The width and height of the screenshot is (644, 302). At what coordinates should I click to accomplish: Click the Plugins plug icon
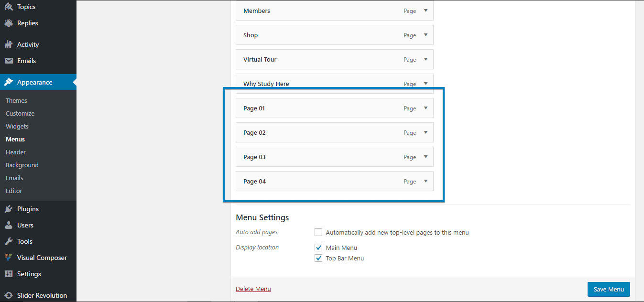(9, 209)
